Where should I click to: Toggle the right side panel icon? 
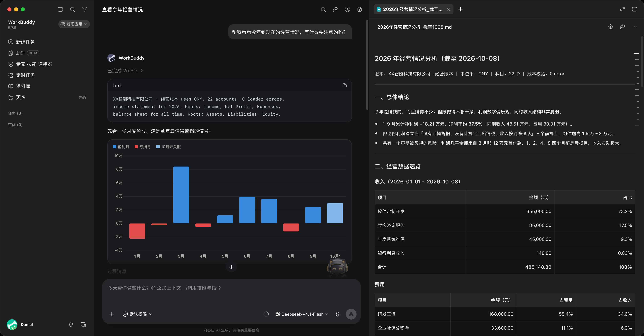pyautogui.click(x=634, y=10)
